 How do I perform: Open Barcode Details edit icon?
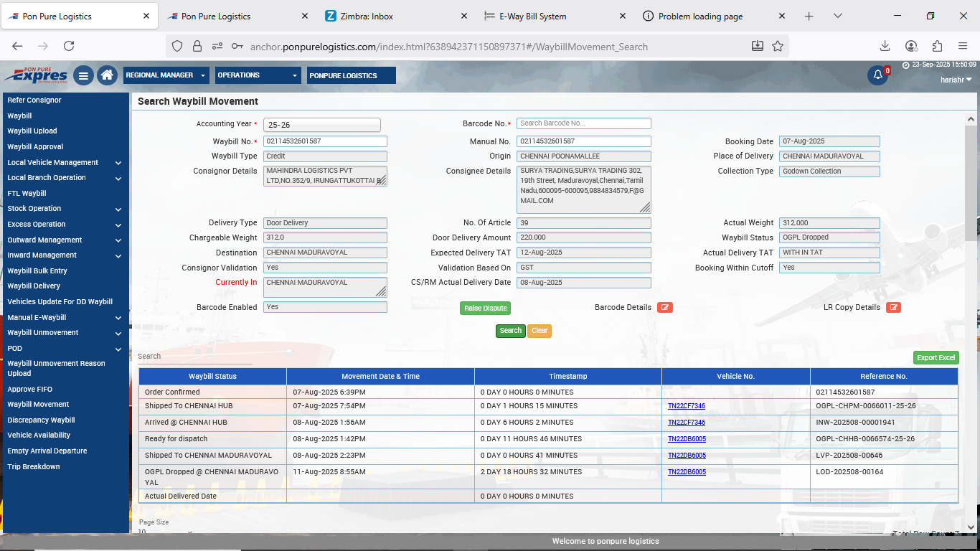point(665,308)
